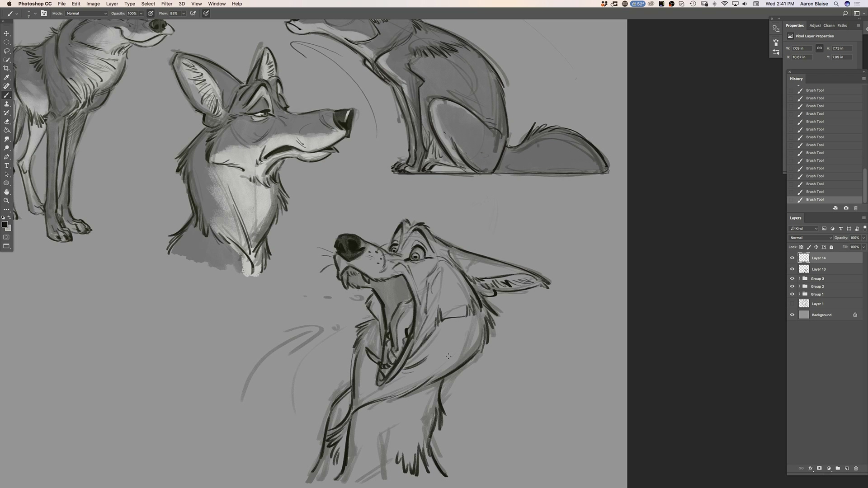Select the Zoom tool in toolbar
The image size is (868, 488).
click(6, 201)
